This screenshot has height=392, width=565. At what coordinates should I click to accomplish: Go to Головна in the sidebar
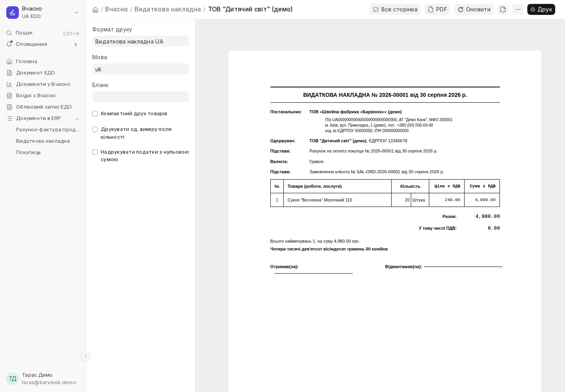(x=43, y=62)
